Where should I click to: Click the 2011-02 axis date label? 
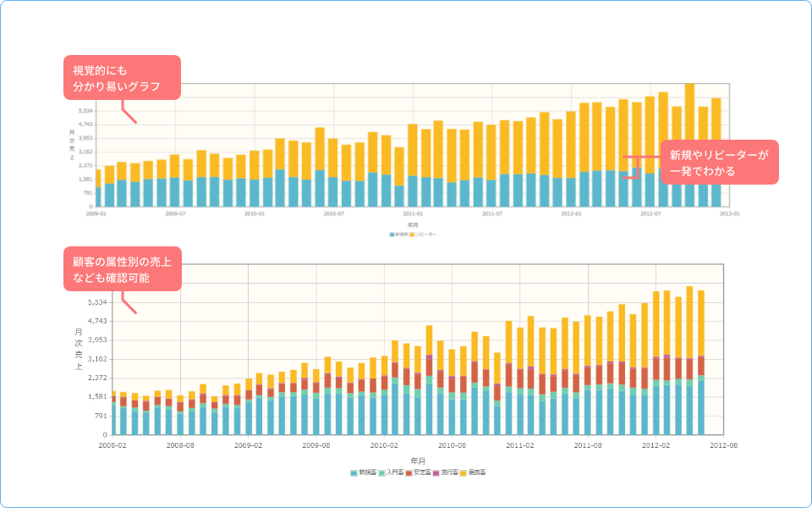click(x=520, y=445)
